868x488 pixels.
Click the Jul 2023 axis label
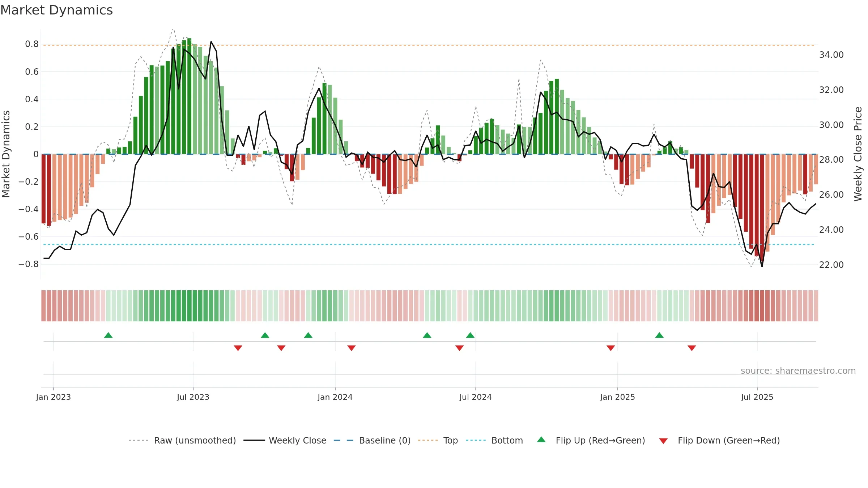193,397
